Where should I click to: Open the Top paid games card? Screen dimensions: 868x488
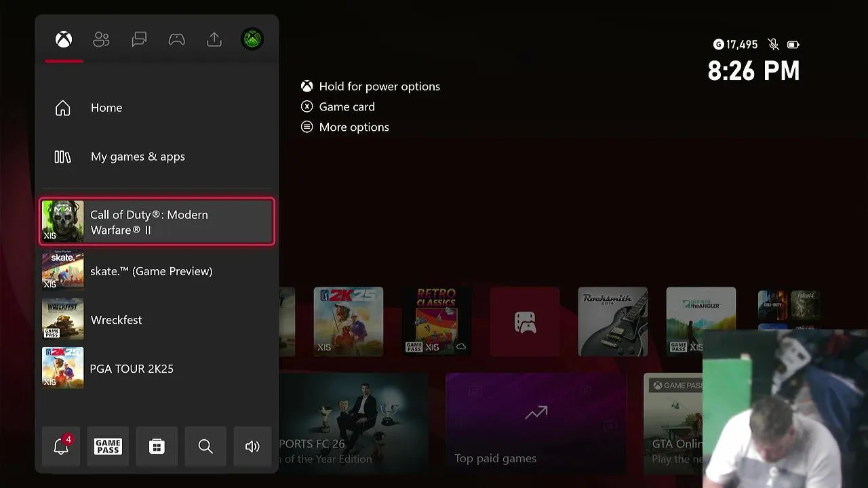tap(536, 422)
